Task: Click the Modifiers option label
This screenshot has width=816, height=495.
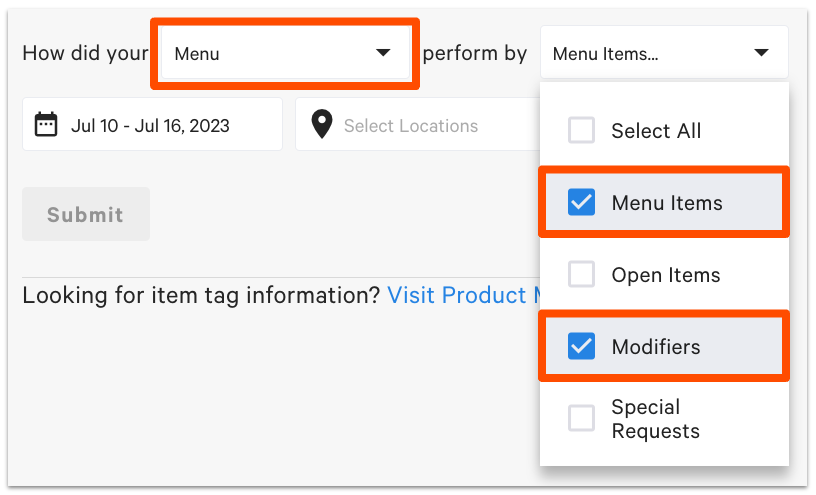Action: (x=655, y=347)
